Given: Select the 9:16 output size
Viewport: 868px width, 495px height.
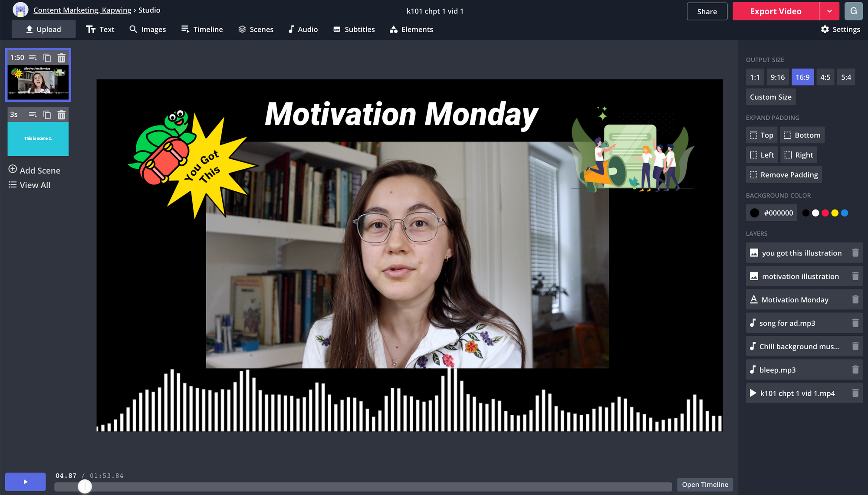Looking at the screenshot, I should click(x=777, y=77).
